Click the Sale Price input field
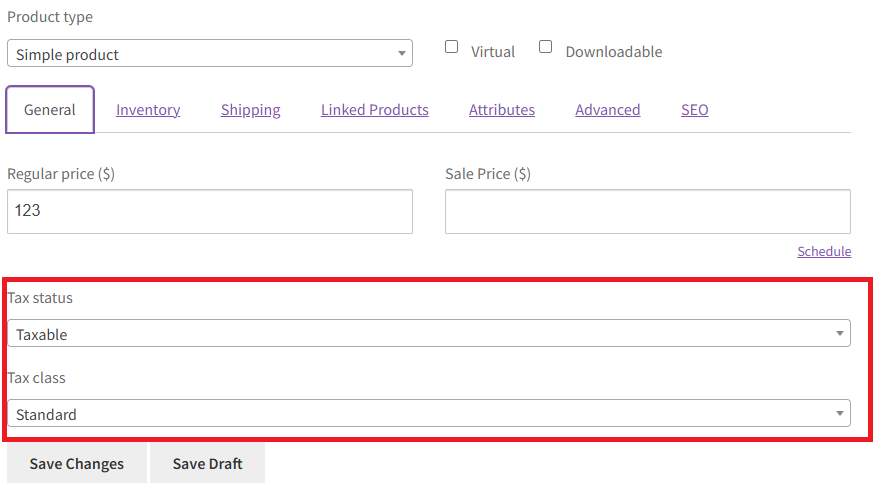The height and width of the screenshot is (483, 887). [648, 212]
